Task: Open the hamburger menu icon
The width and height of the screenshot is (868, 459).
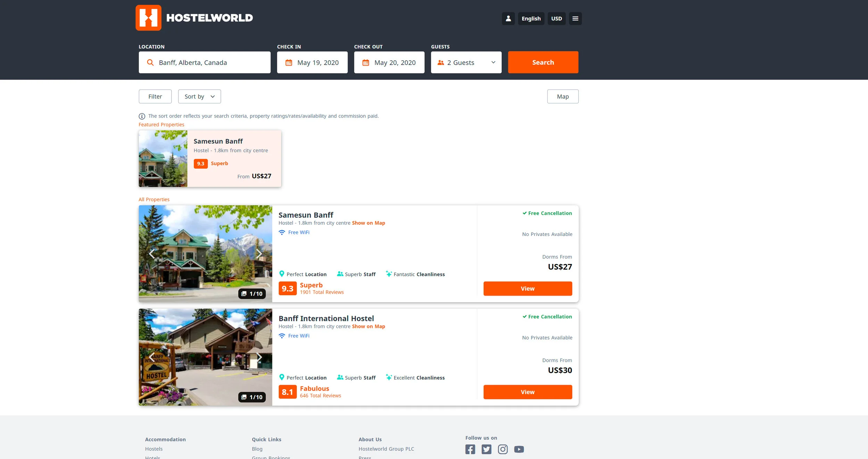Action: pos(575,18)
